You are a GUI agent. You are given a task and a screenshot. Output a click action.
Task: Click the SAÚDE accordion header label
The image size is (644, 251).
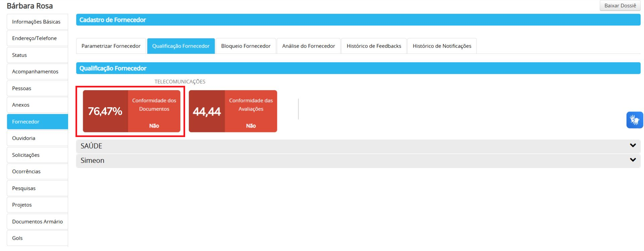[91, 146]
